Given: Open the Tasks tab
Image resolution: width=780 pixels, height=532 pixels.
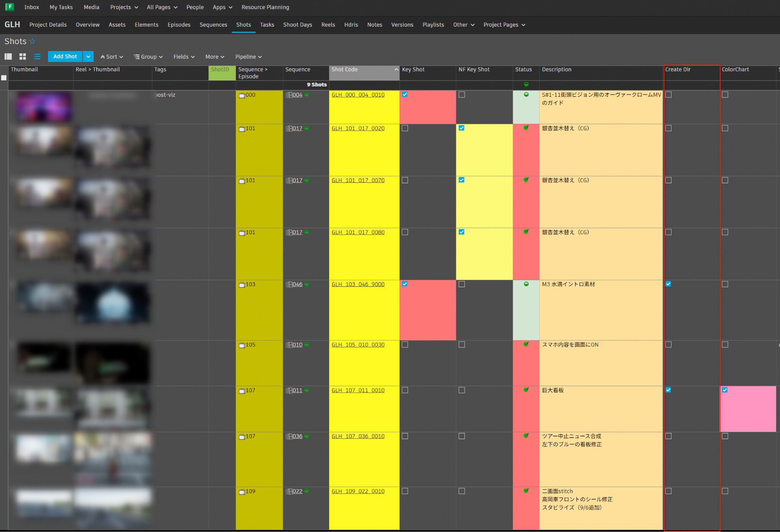Looking at the screenshot, I should (267, 25).
